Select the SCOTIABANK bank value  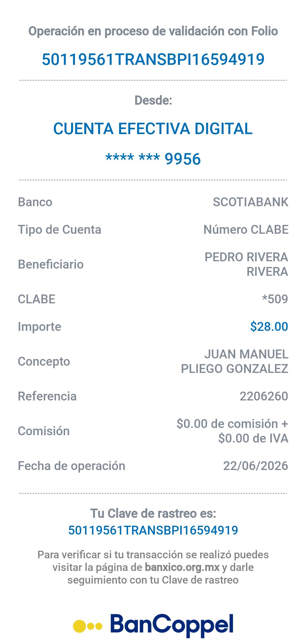[x=251, y=202]
